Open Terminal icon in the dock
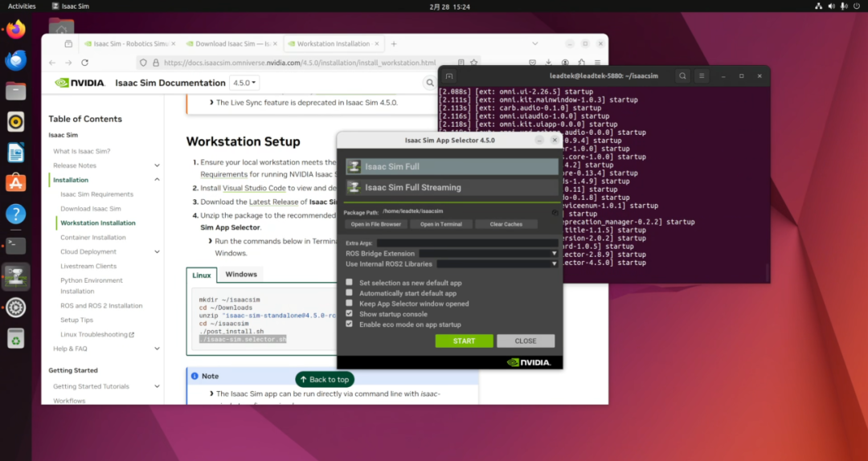This screenshot has width=868, height=461. [x=15, y=245]
